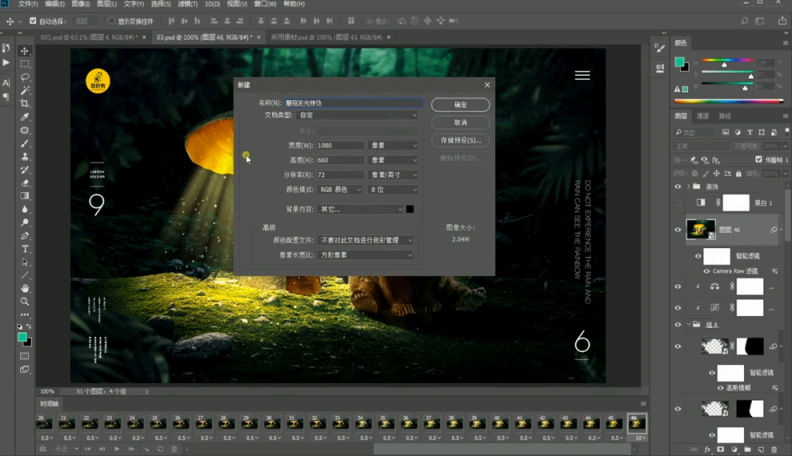Hide layer 46 using its eye icon
Viewport: 792px width, 456px height.
pyautogui.click(x=677, y=229)
